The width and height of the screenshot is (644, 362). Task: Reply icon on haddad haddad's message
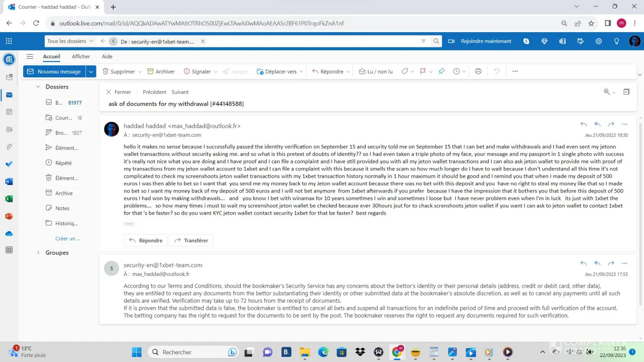tap(584, 124)
